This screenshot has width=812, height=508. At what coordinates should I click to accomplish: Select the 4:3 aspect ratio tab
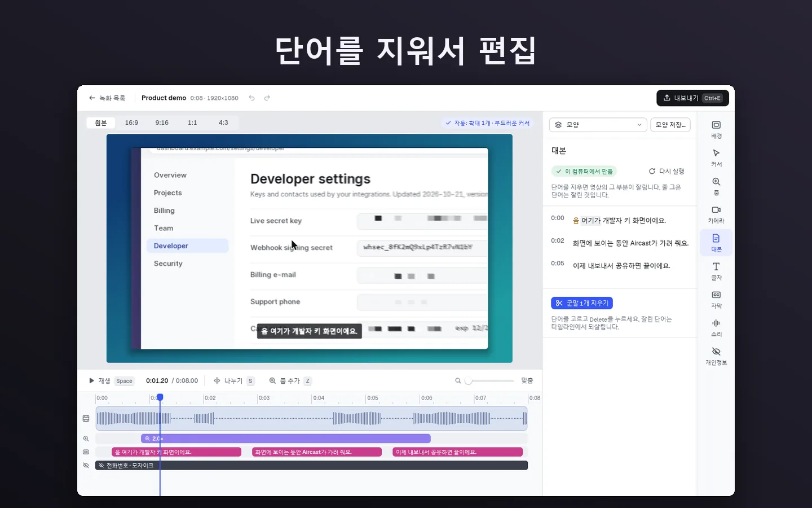pos(223,122)
